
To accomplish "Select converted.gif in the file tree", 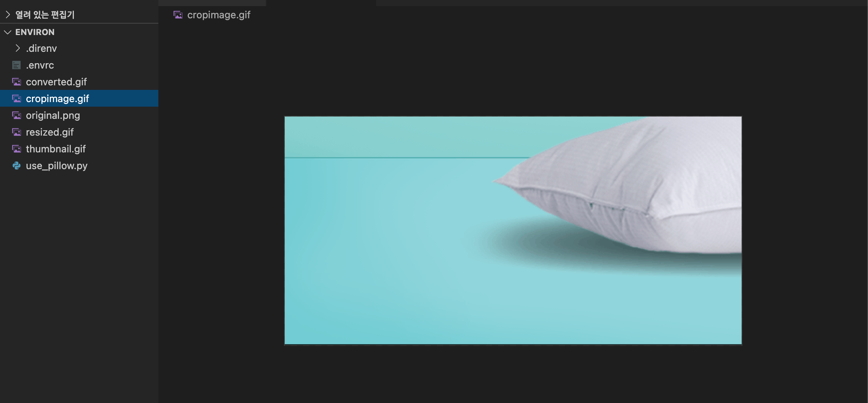I will [x=56, y=82].
